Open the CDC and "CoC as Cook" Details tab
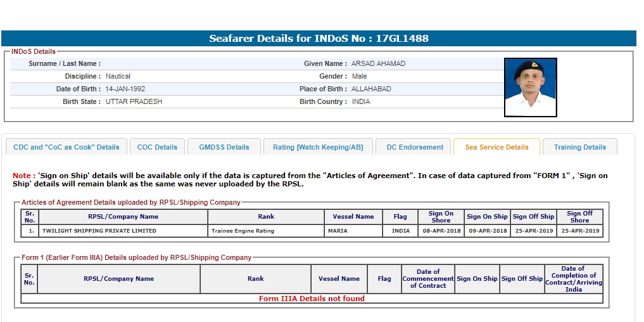 66,147
